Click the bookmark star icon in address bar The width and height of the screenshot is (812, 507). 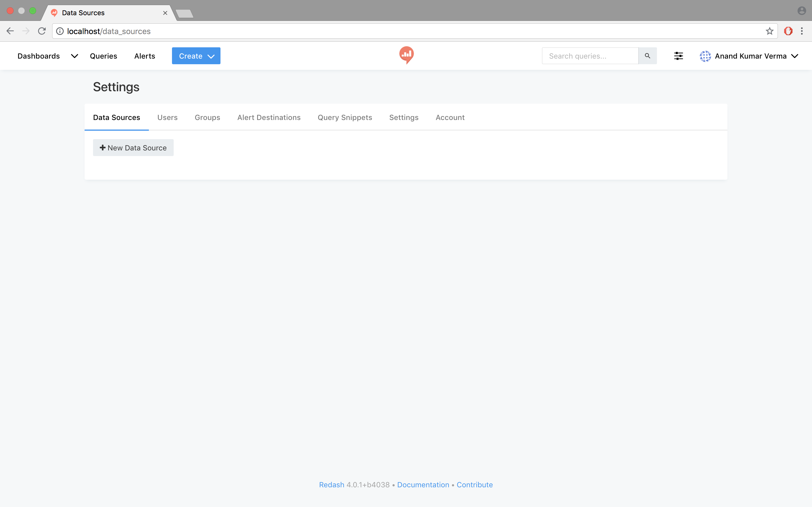pyautogui.click(x=769, y=31)
